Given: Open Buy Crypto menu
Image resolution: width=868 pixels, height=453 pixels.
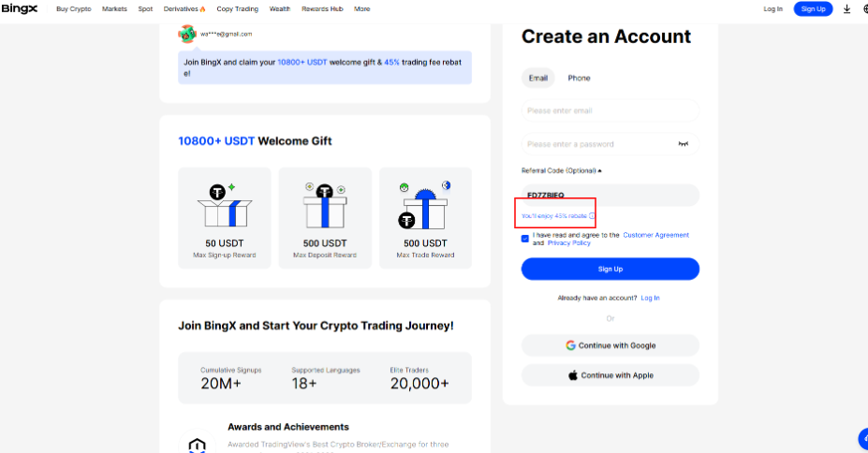Looking at the screenshot, I should (74, 8).
